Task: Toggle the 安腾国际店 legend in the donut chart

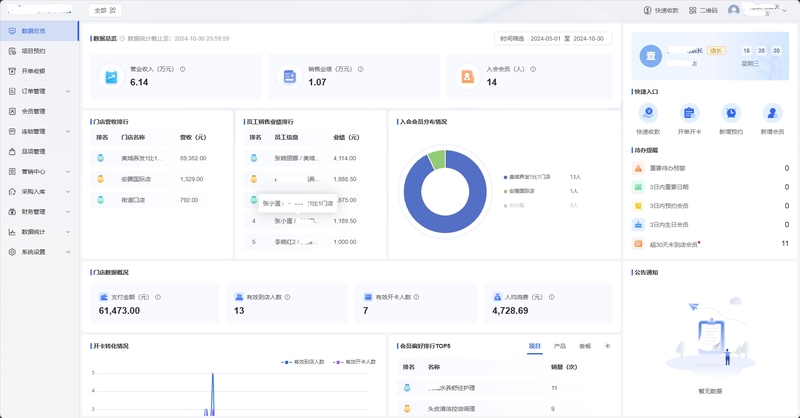Action: [519, 191]
